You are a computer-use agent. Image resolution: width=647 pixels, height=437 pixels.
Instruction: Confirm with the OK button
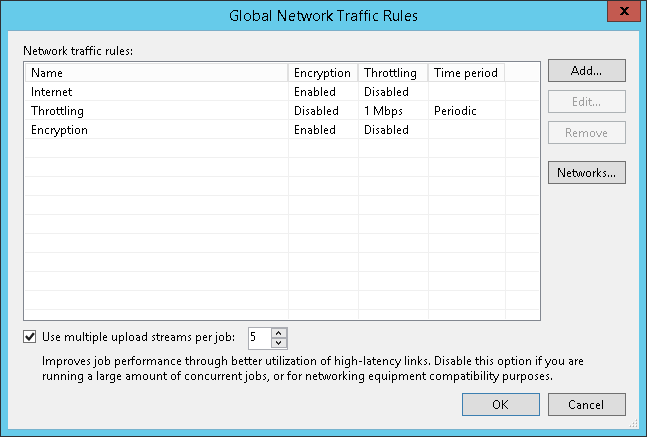pos(500,404)
